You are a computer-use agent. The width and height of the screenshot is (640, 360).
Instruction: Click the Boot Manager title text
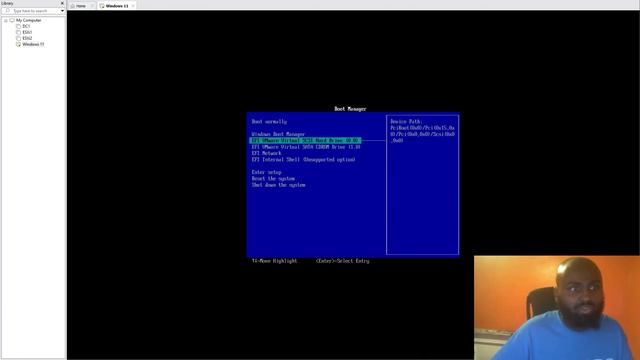tap(350, 109)
